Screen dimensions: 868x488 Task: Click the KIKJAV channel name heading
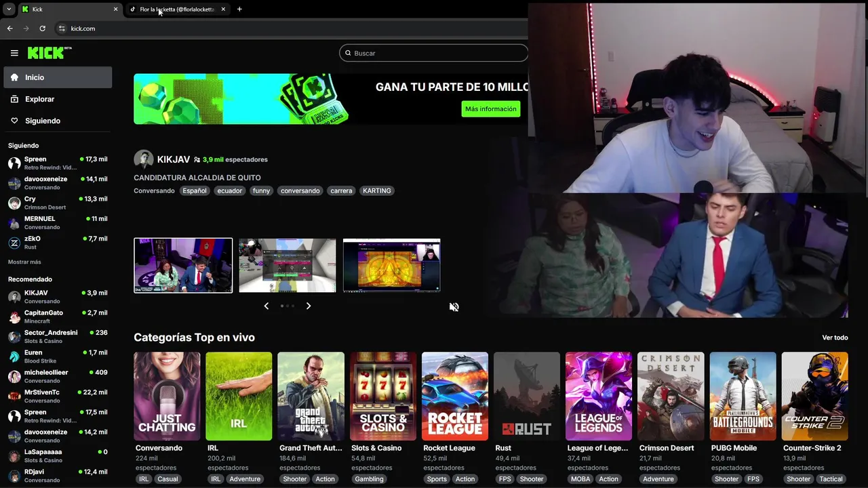(x=174, y=159)
